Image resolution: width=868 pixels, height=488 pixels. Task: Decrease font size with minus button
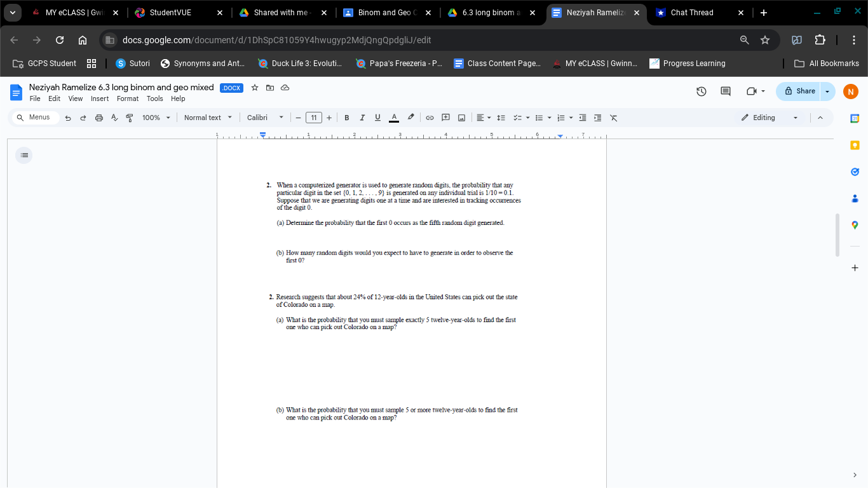click(x=298, y=118)
